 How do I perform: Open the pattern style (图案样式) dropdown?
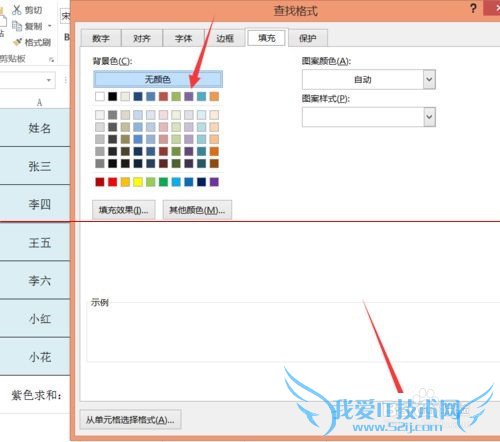[x=429, y=117]
